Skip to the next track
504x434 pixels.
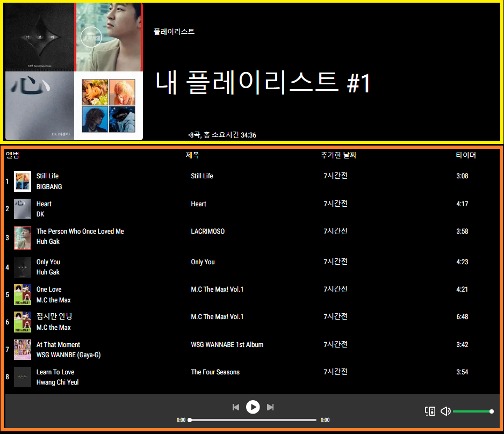coord(270,407)
